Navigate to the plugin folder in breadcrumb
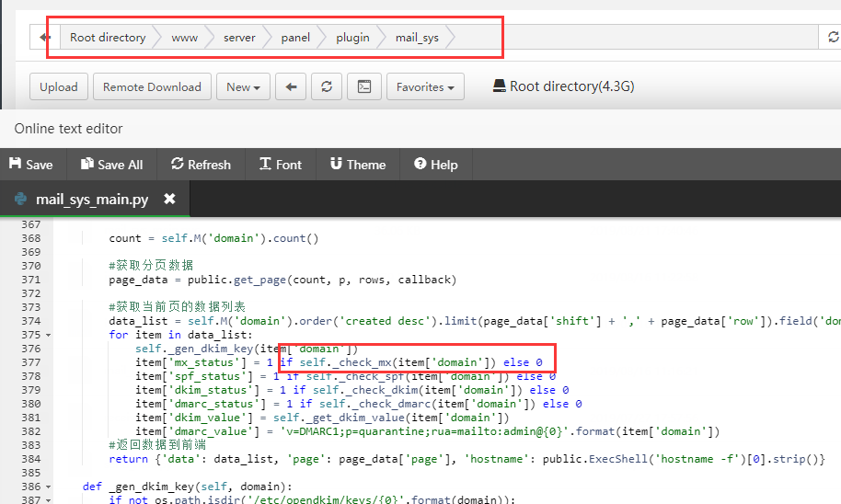 (x=352, y=38)
